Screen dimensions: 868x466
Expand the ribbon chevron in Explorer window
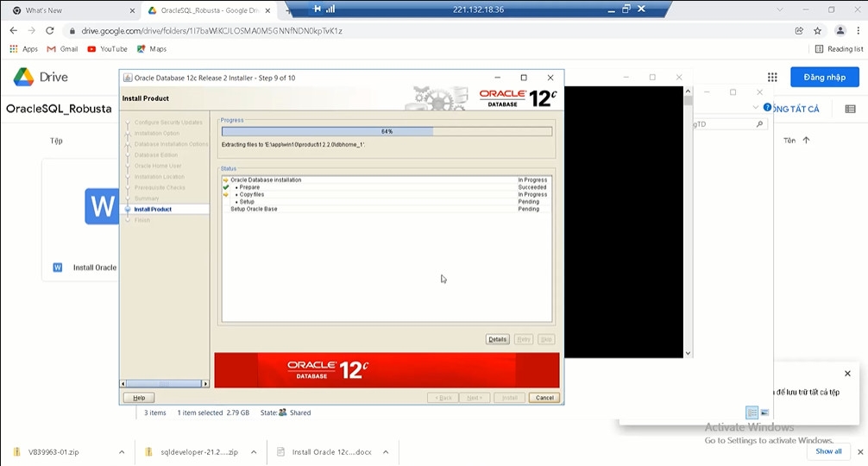pyautogui.click(x=756, y=107)
